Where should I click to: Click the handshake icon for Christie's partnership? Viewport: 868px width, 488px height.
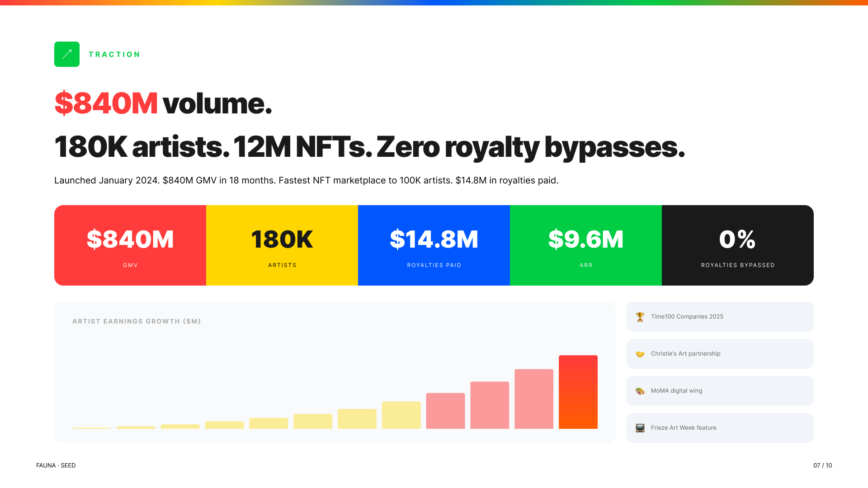pos(640,354)
